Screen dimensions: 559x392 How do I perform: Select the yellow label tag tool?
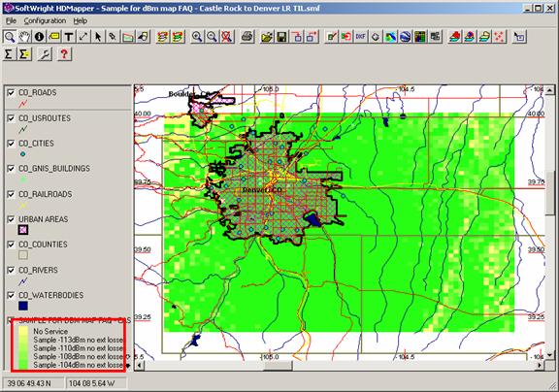coord(54,37)
